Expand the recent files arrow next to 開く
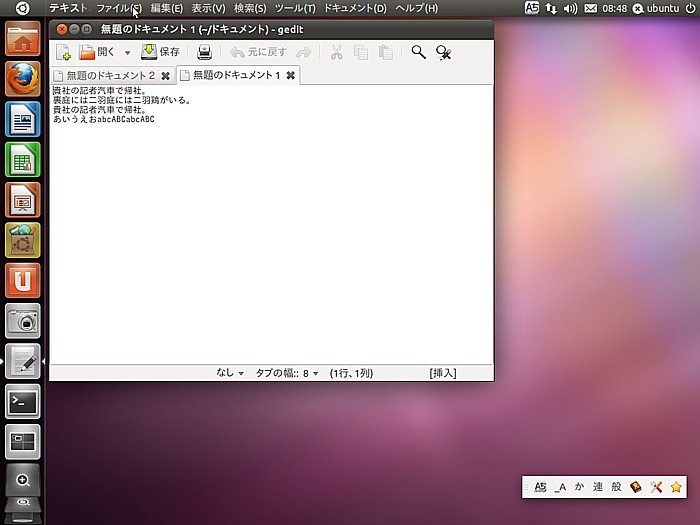 pyautogui.click(x=127, y=53)
